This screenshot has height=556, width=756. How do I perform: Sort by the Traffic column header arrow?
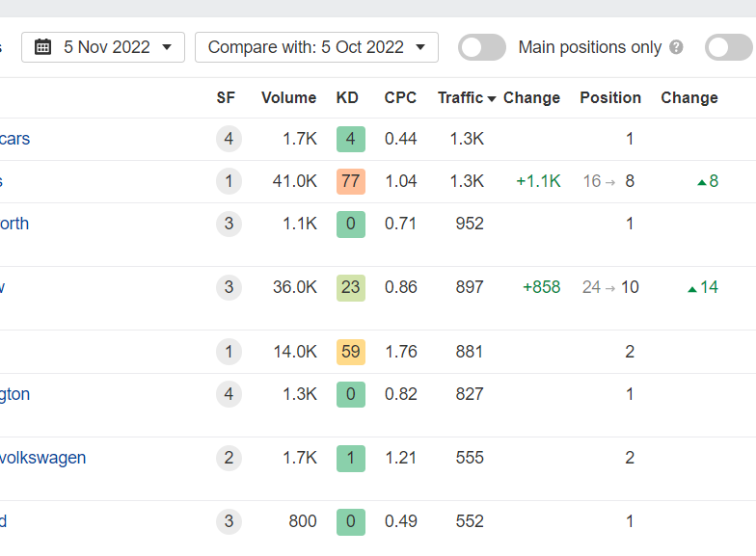(x=492, y=98)
